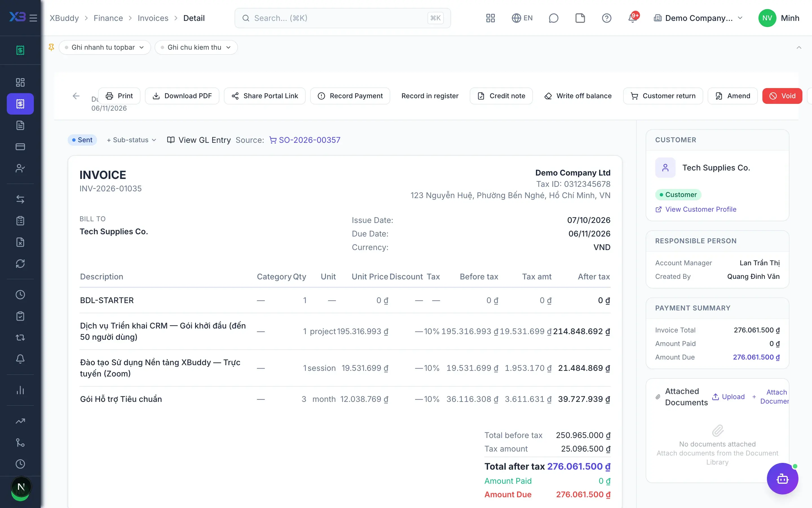Click View GL Entry

(x=199, y=140)
